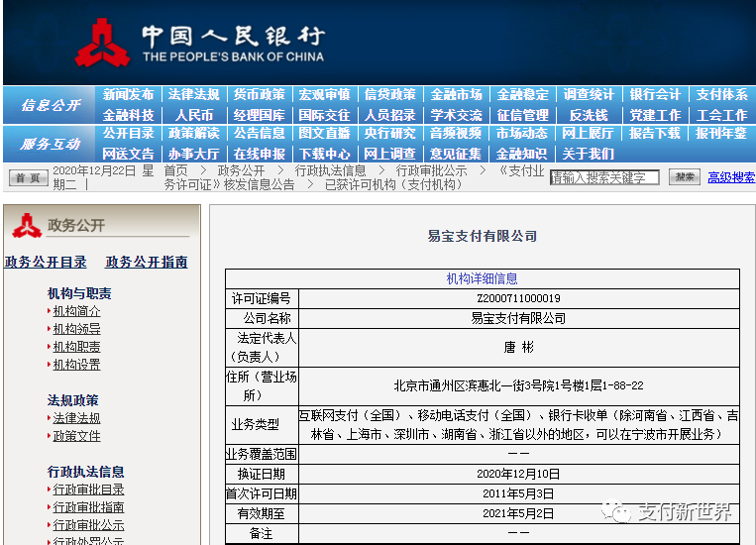Image resolution: width=756 pixels, height=545 pixels.
Task: Open 报刊年鉴 link
Action: [x=721, y=133]
